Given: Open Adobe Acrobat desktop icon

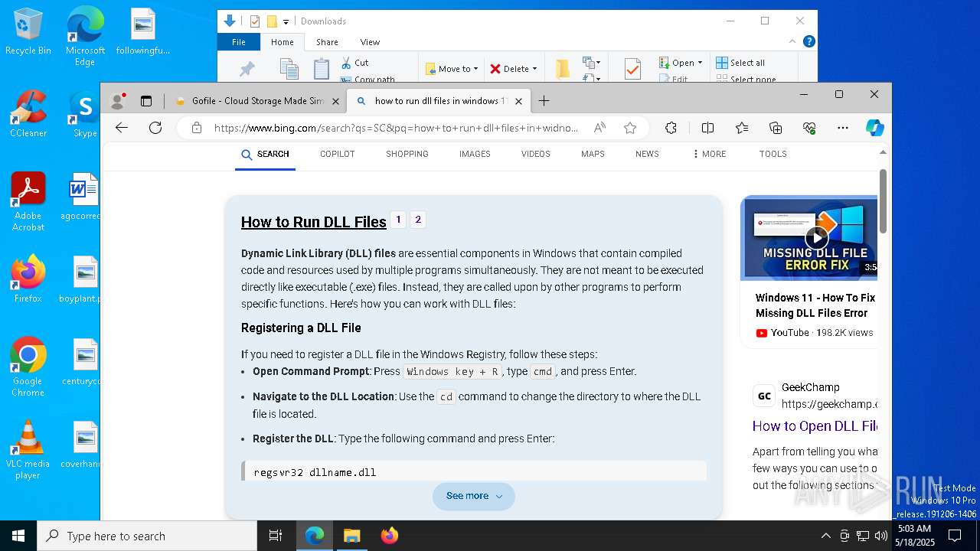Looking at the screenshot, I should coord(28,203).
